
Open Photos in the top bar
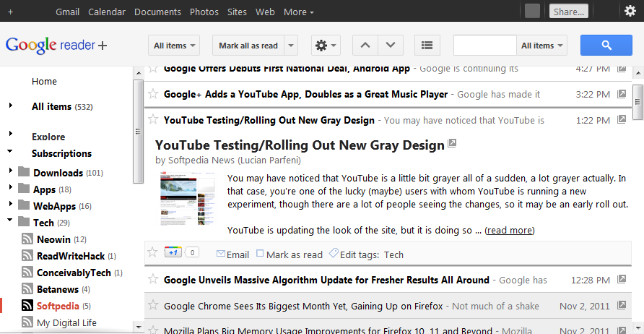pos(204,12)
